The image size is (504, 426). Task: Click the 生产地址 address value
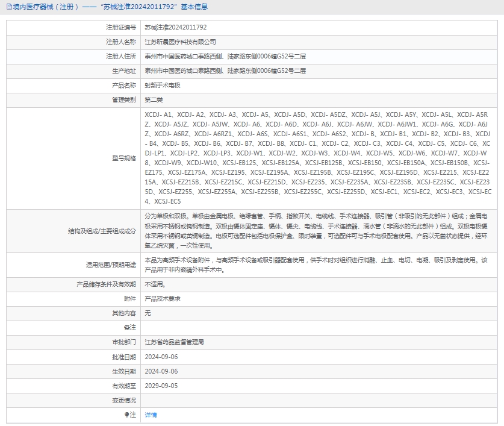pos(225,71)
